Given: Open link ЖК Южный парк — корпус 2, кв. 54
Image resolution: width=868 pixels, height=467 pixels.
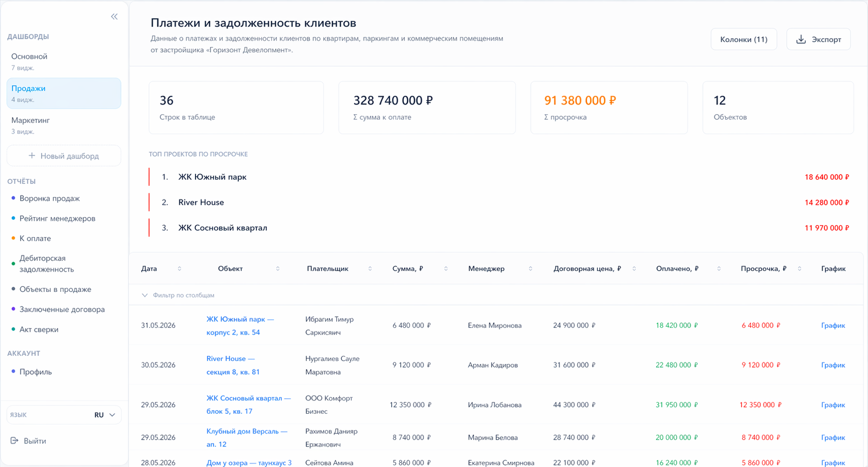Looking at the screenshot, I should coord(240,326).
